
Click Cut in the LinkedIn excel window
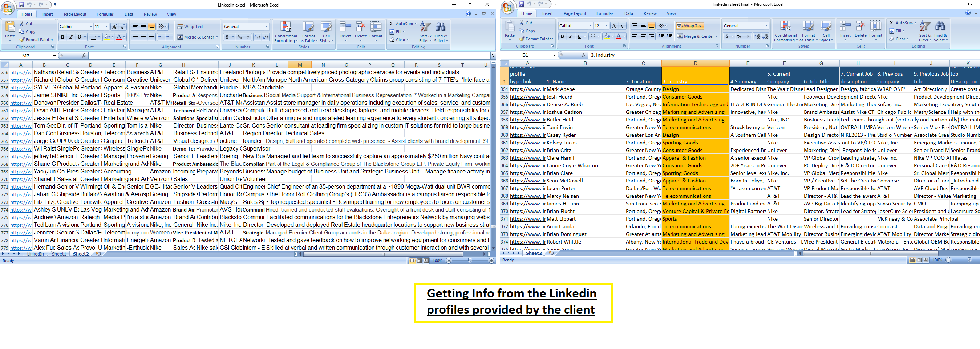click(26, 24)
